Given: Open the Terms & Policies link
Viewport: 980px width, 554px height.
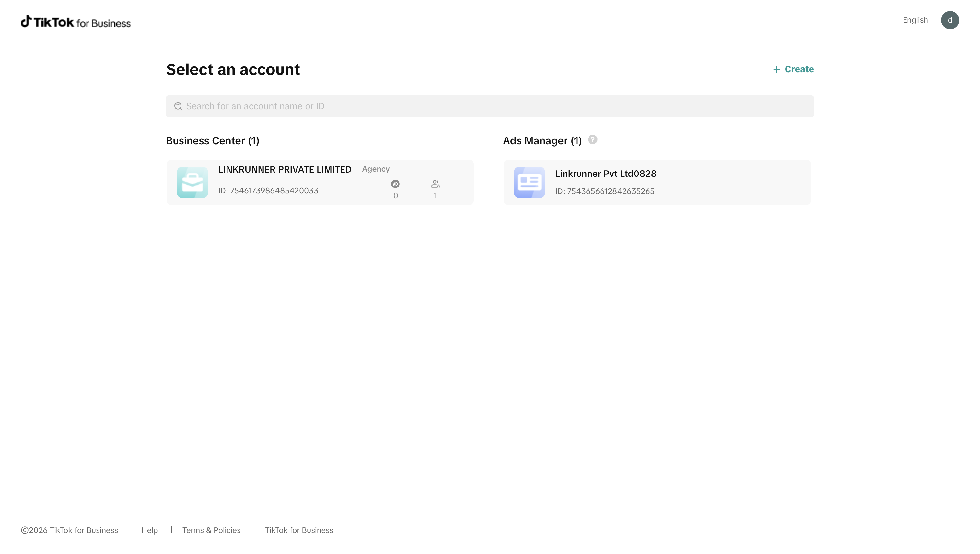Looking at the screenshot, I should pyautogui.click(x=212, y=530).
